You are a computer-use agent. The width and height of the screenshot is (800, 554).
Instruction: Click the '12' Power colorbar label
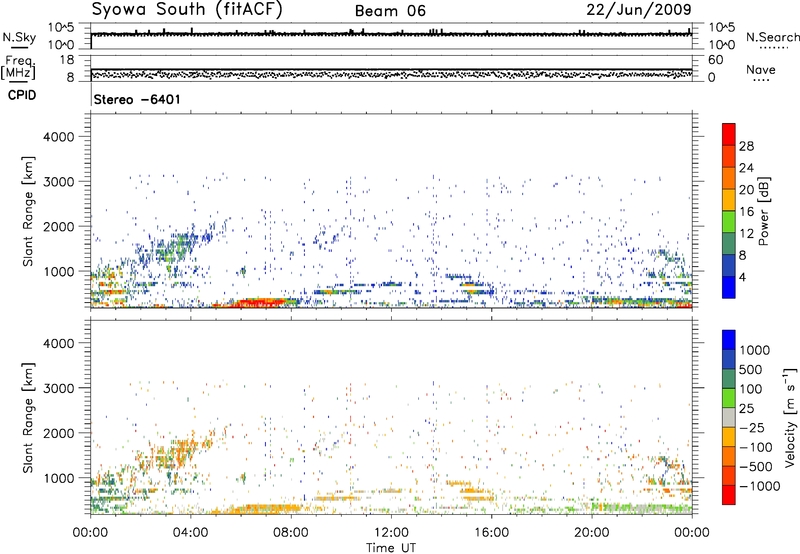(x=746, y=234)
